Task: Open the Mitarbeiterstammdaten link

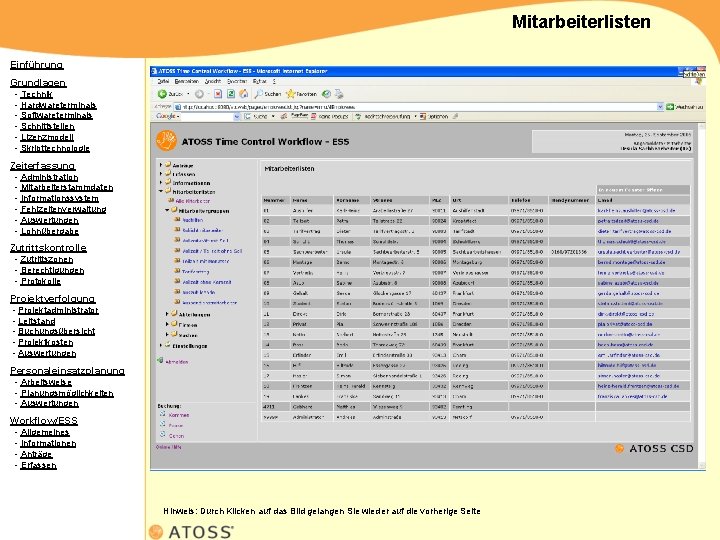Action: (67, 187)
